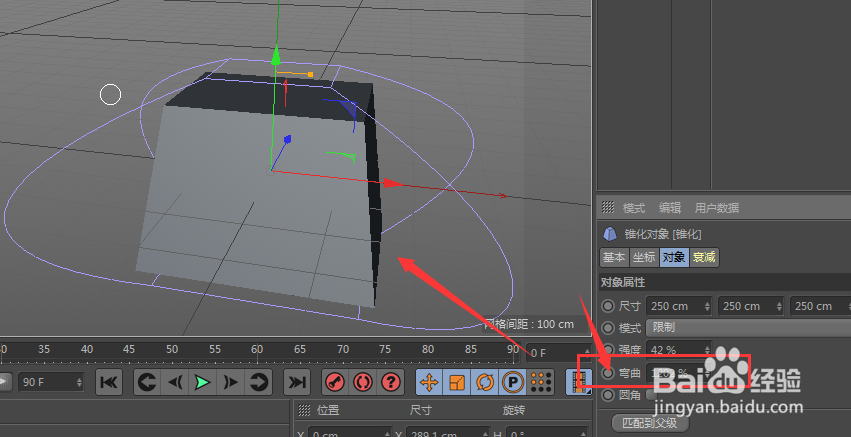Screen dimensions: 851x437
Task: Toggle 圆角 animation radio dot
Action: coord(608,395)
